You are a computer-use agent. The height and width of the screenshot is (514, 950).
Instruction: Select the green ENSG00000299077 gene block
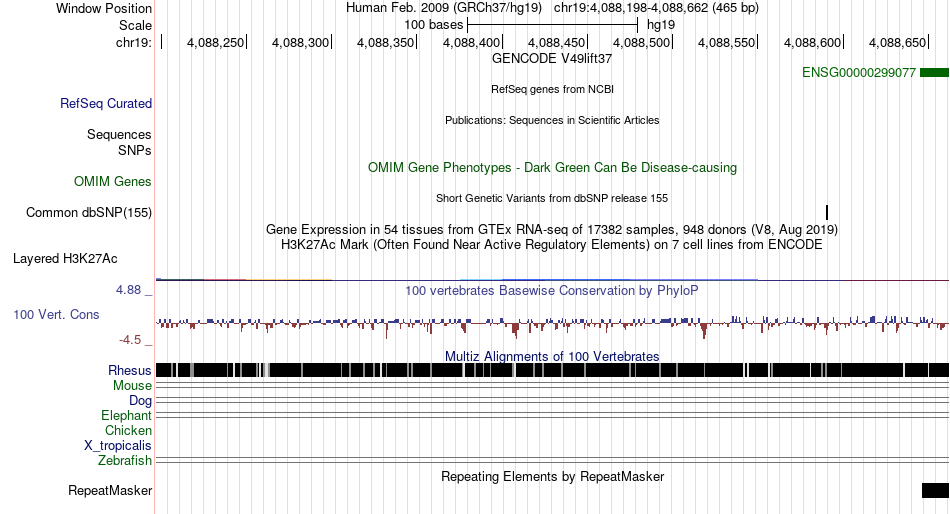(934, 73)
